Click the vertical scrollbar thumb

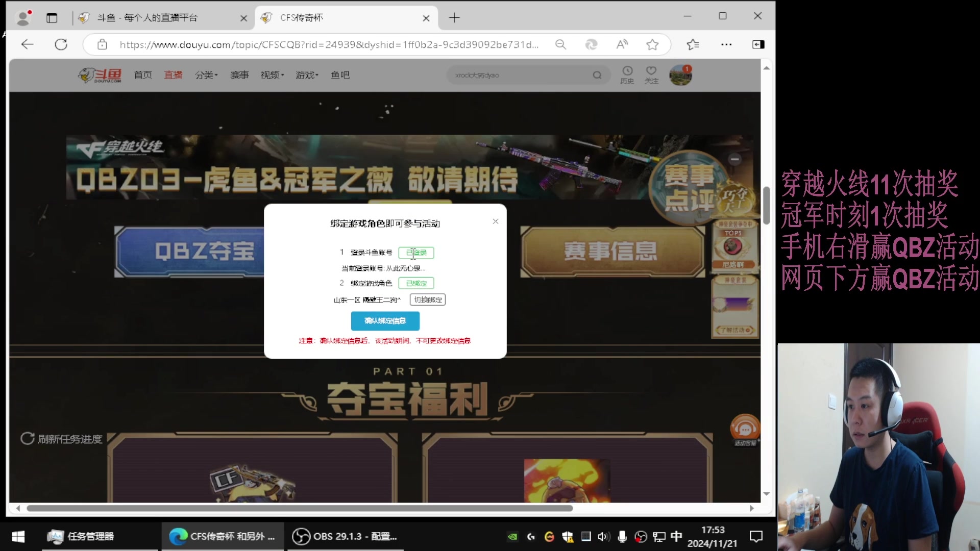click(x=766, y=205)
